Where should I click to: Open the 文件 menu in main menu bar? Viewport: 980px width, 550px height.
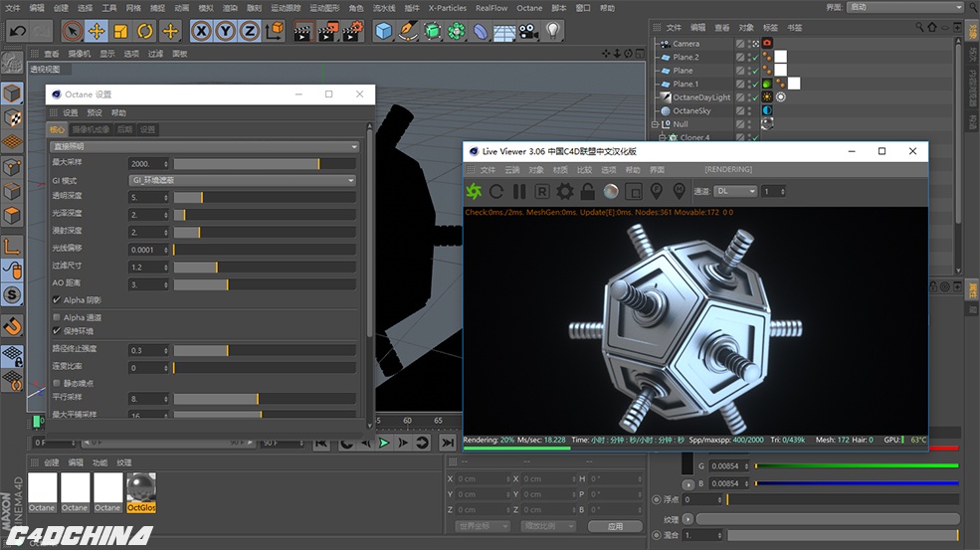tap(13, 8)
